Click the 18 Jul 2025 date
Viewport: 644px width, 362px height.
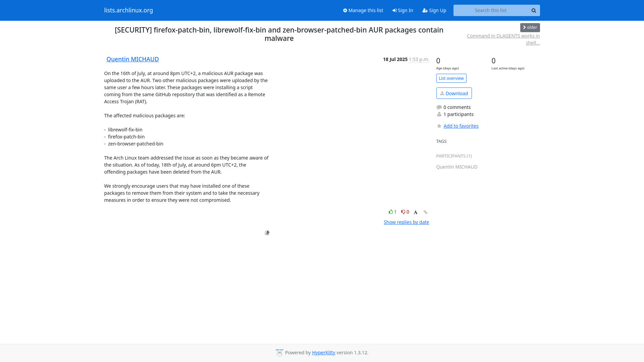[x=395, y=59]
